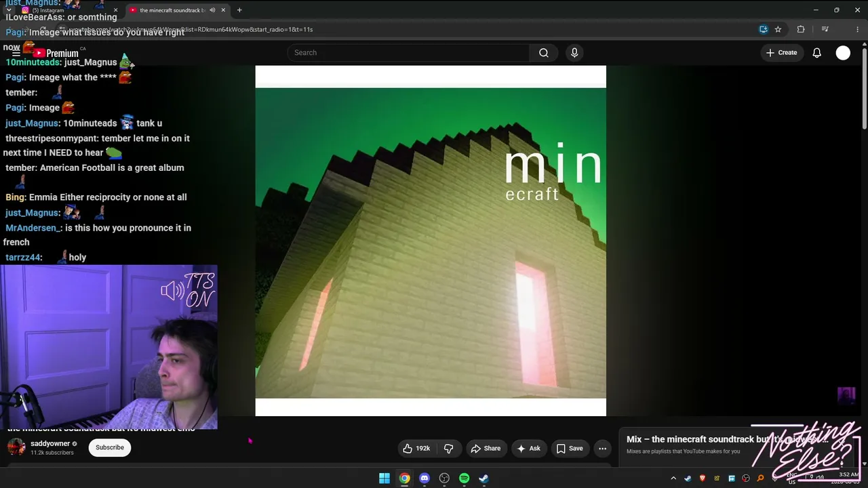The image size is (868, 488).
Task: Open Spotify from the taskbar
Action: [x=464, y=479]
